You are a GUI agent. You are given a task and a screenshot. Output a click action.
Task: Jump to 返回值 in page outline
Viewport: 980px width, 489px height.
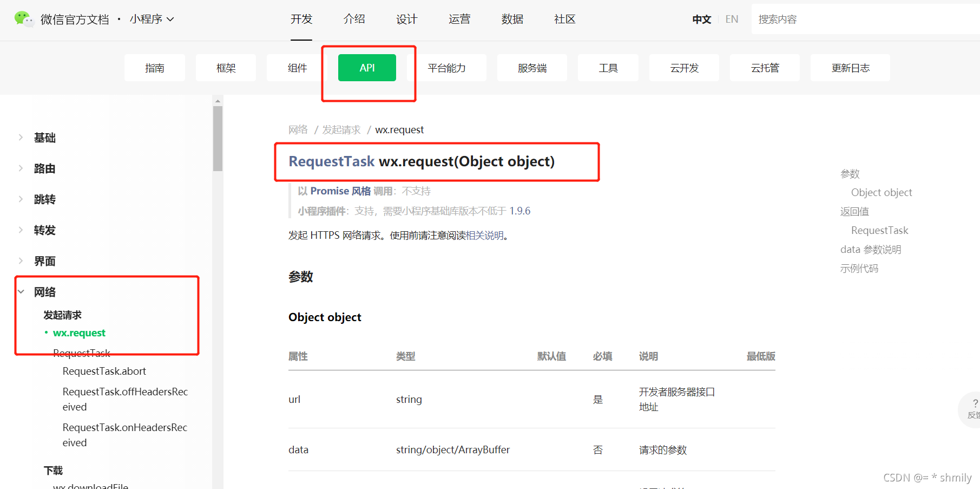pyautogui.click(x=854, y=211)
